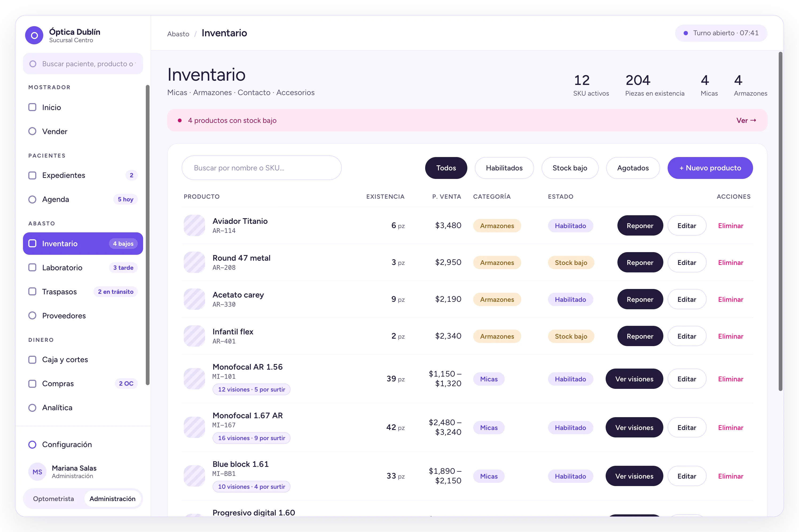Click the Expedientes sidebar icon
The width and height of the screenshot is (799, 532).
(x=32, y=175)
